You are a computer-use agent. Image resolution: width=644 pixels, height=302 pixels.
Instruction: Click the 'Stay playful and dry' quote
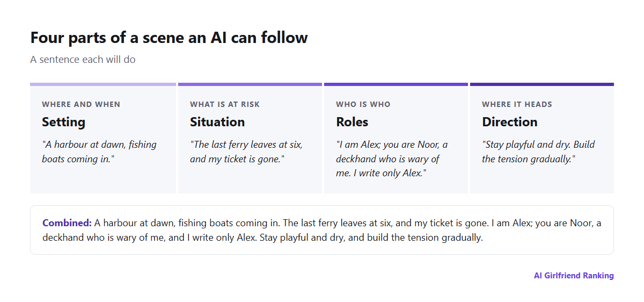click(538, 152)
